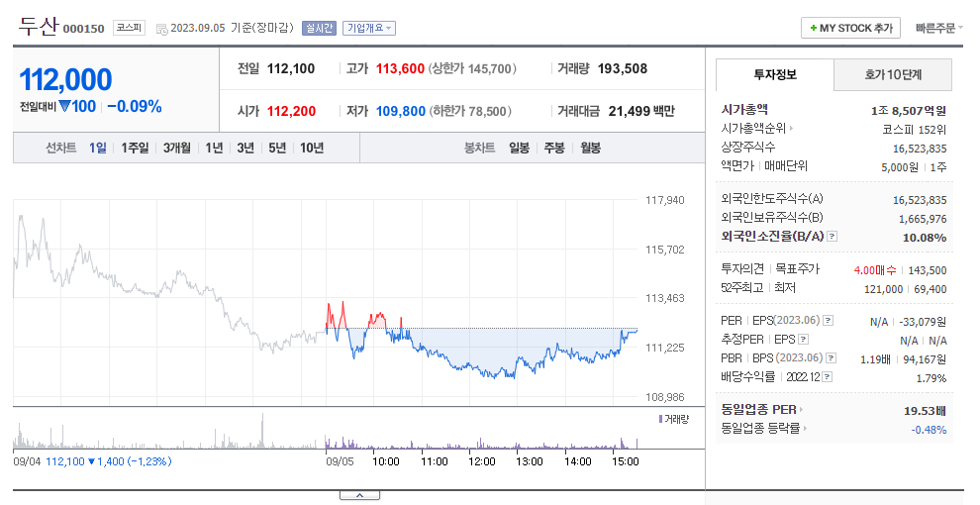Click the 시가 value 112,200
Image resolution: width=980 pixels, height=505 pixels.
coord(291,111)
